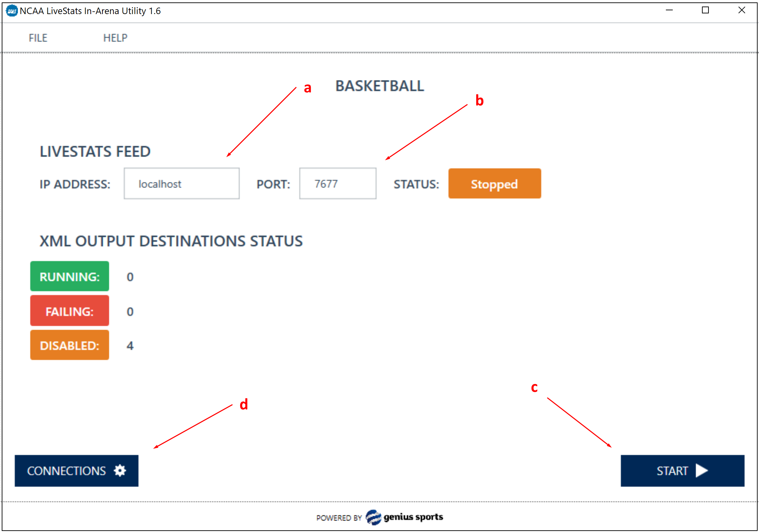Click the XML OUTPUT DESTINATIONS STATUS heading
Image resolution: width=759 pixels, height=532 pixels.
point(171,241)
